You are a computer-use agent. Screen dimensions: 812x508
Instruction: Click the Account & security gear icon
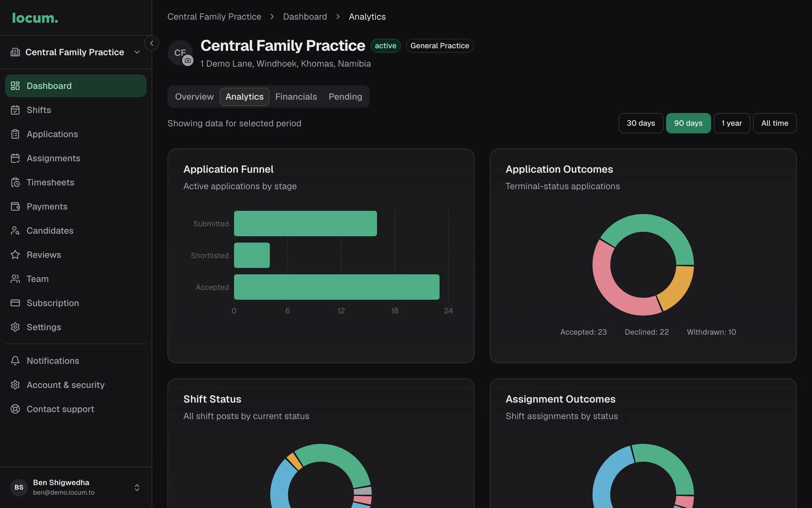point(15,385)
